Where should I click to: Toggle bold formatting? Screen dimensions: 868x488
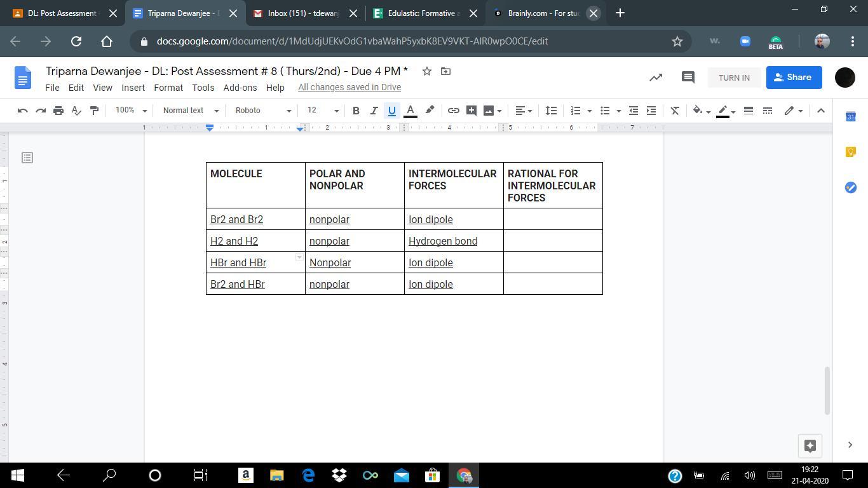click(356, 111)
